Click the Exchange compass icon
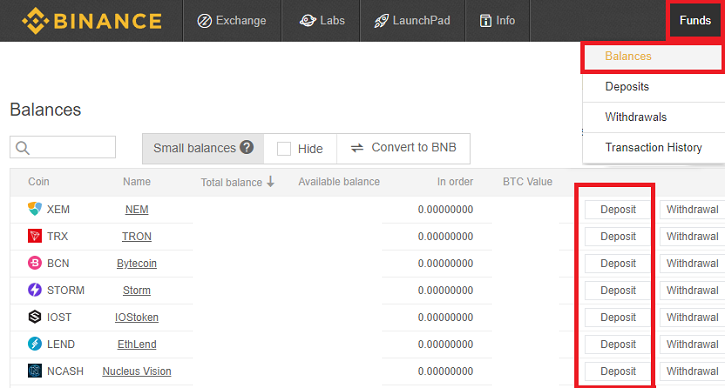The height and width of the screenshot is (388, 725). 204,21
